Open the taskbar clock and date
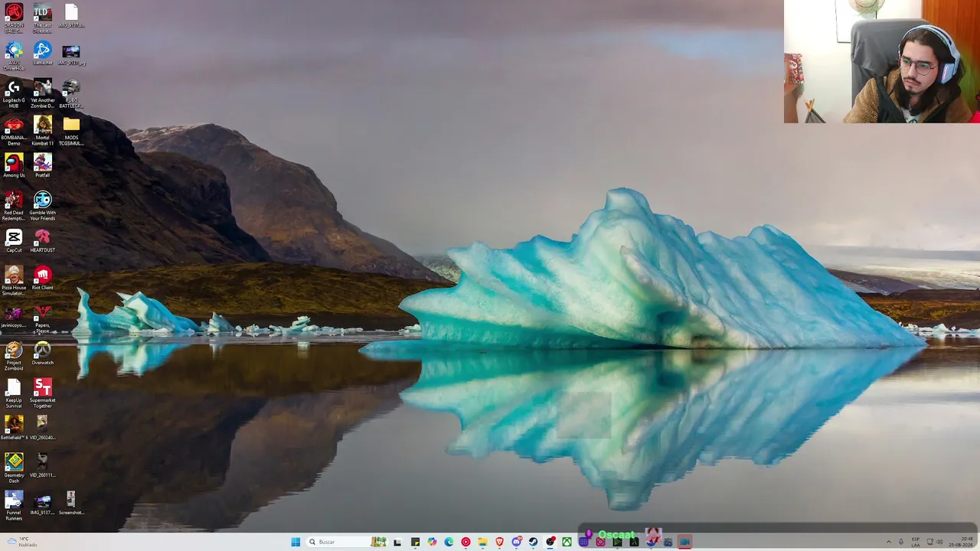 [x=961, y=542]
